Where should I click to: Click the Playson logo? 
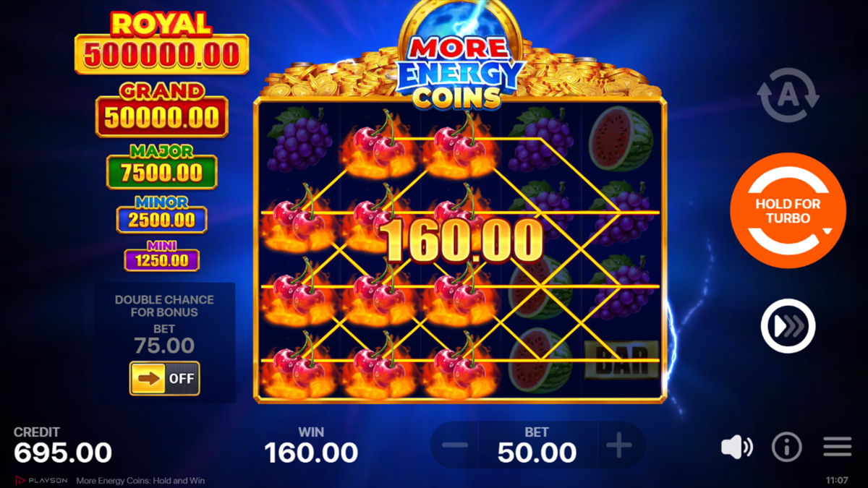point(41,480)
